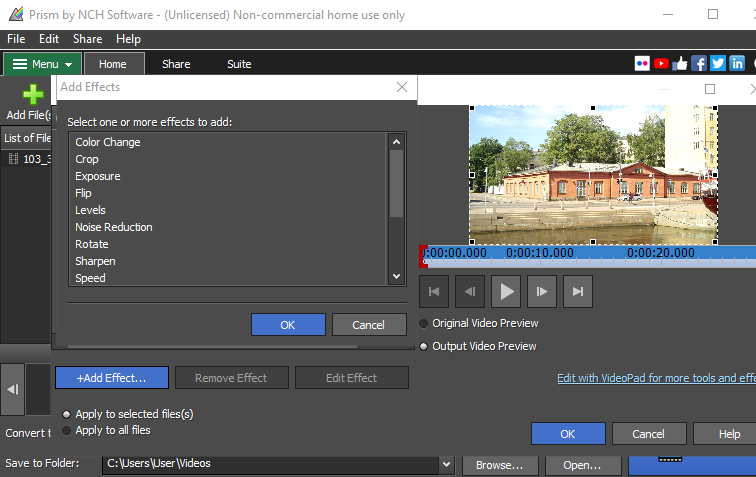
Task: Open the File menu
Action: point(16,39)
